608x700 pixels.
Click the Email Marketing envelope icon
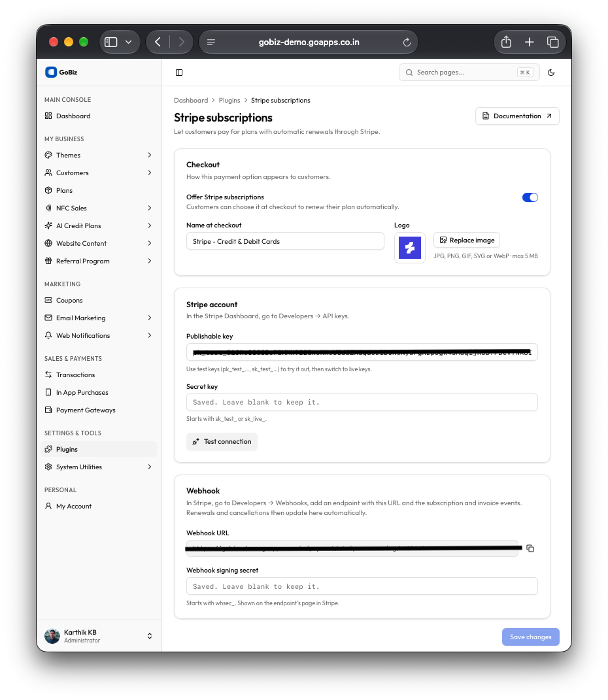click(48, 318)
